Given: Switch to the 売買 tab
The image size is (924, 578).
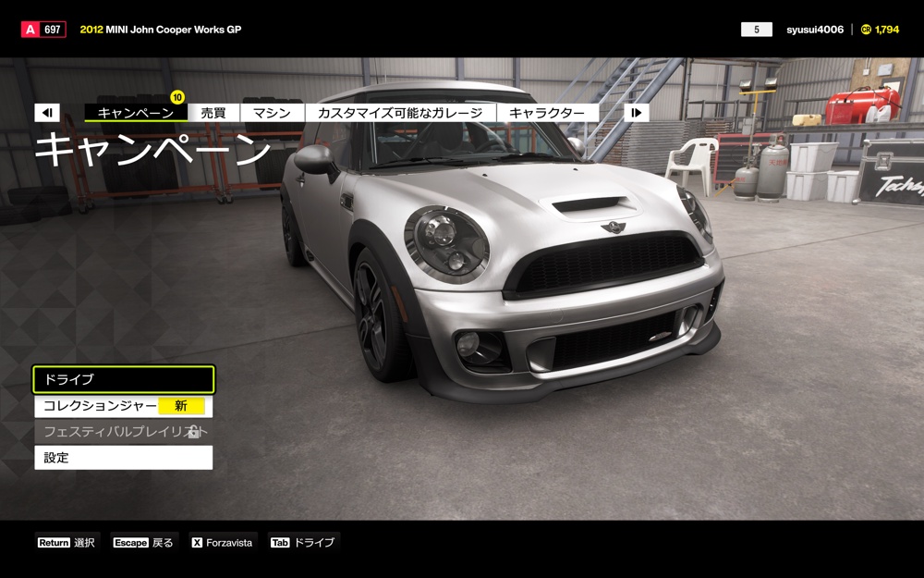Looking at the screenshot, I should (213, 113).
